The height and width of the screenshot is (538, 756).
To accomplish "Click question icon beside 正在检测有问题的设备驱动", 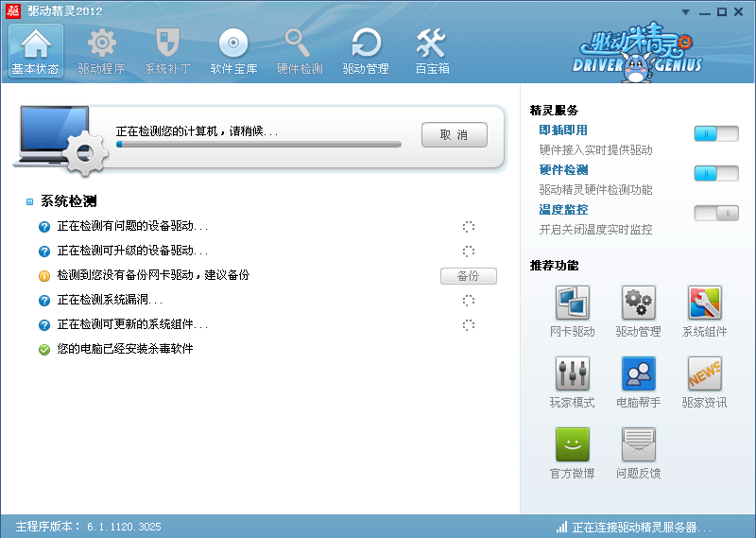I will click(x=44, y=227).
